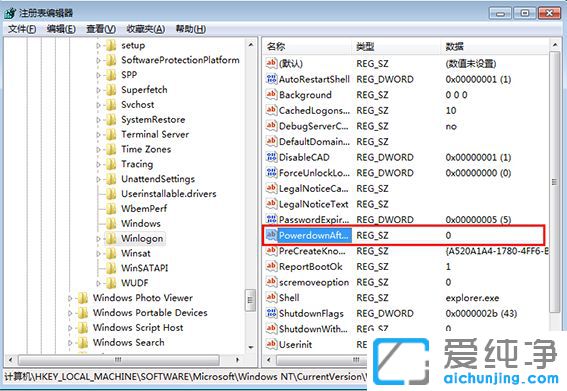Viewport: 567px width, 391px height.
Task: Open the 帮助(H) menu
Action: [x=191, y=29]
